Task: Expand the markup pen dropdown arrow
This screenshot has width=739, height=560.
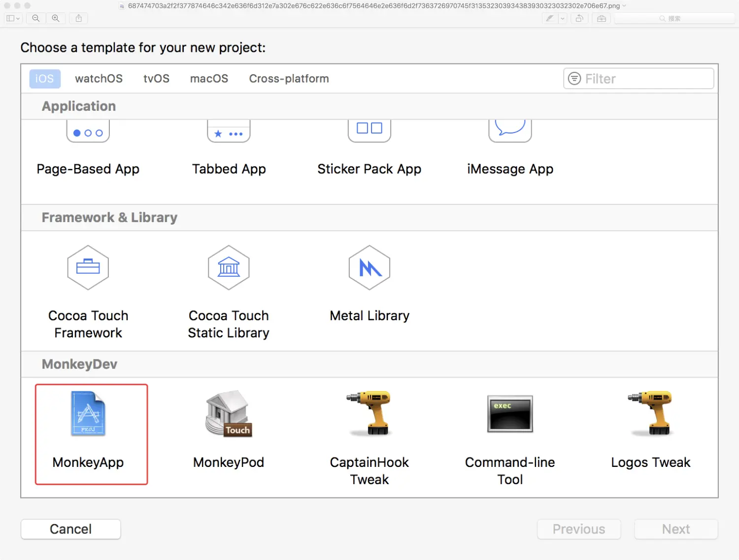Action: [562, 18]
